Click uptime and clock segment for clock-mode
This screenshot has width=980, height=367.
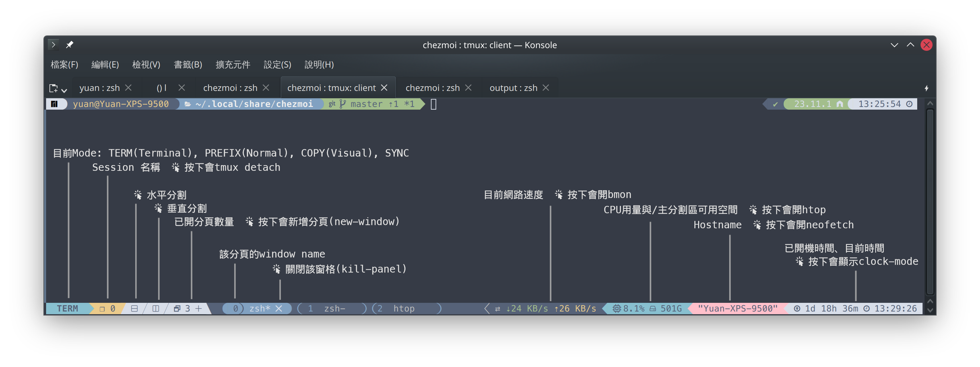click(856, 309)
